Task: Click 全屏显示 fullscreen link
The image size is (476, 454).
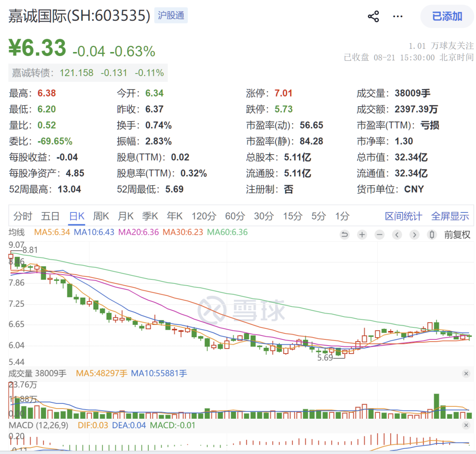Action: coord(450,216)
